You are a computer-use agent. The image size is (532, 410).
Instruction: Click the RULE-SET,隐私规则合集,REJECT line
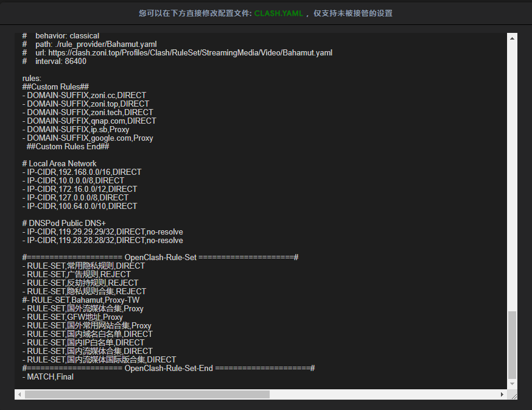click(84, 291)
